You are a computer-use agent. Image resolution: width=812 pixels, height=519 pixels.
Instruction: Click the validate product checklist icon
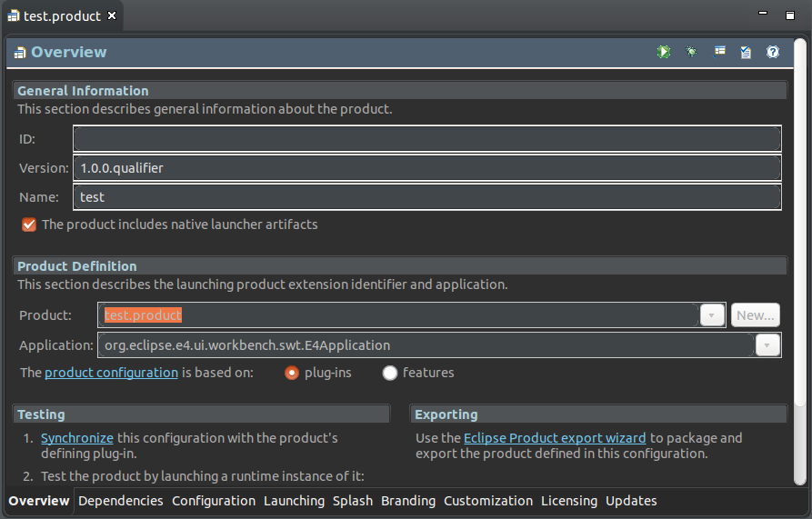pyautogui.click(x=746, y=52)
